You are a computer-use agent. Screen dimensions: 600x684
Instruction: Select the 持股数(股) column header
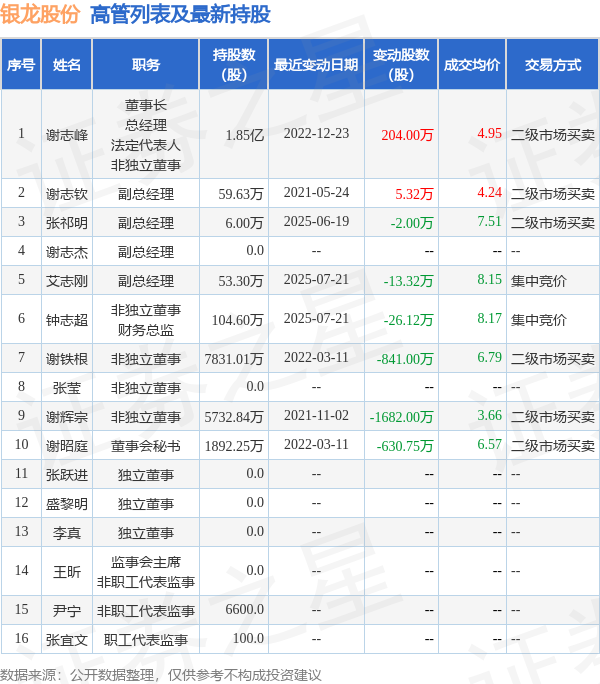[234, 65]
